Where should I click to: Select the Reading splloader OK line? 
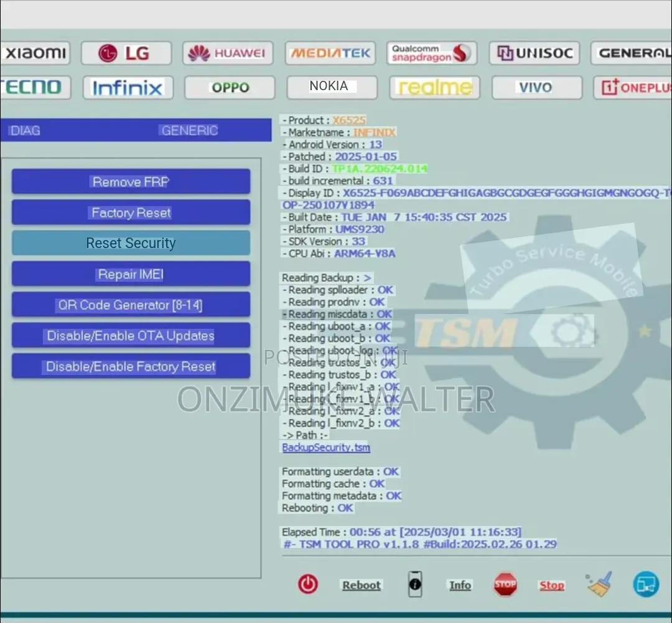(x=338, y=290)
